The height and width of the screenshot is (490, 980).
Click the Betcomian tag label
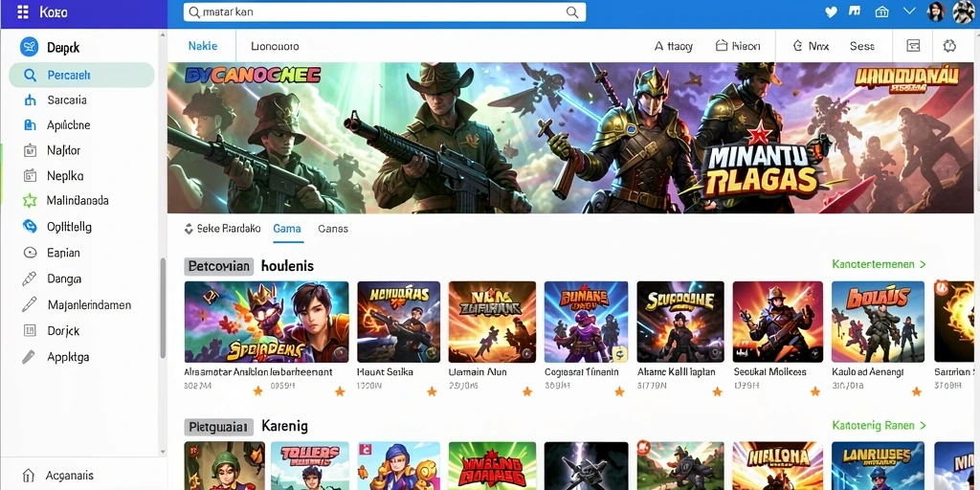(x=219, y=266)
